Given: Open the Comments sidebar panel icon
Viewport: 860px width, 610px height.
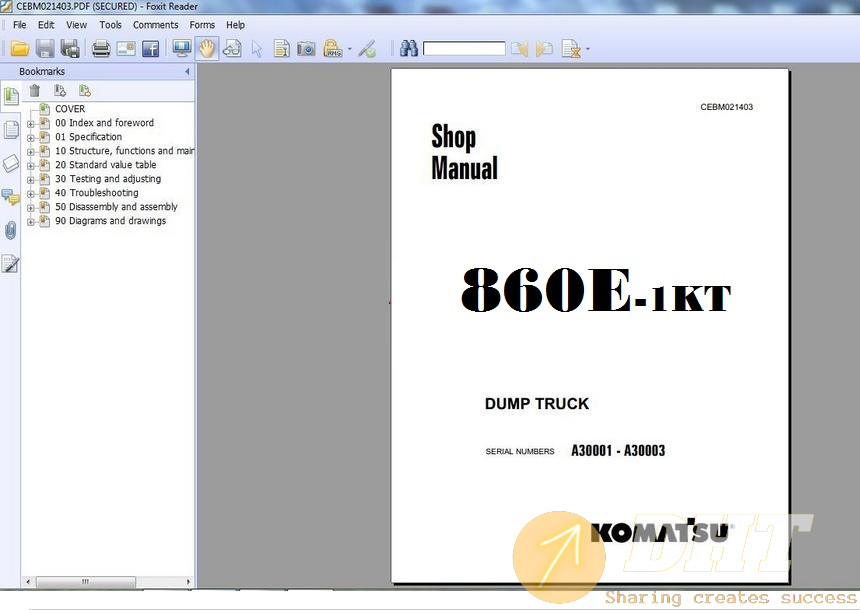Looking at the screenshot, I should 10,196.
